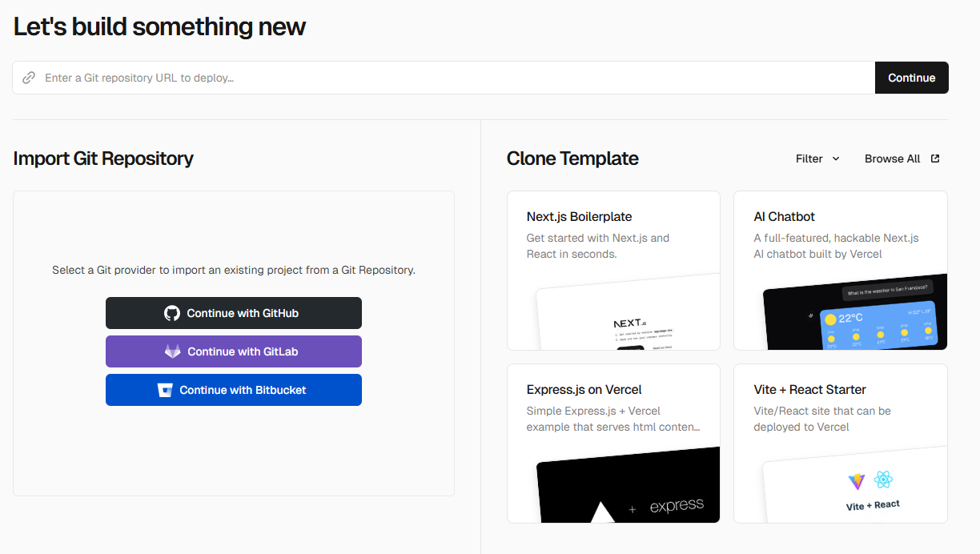Click the 'Simple Express.js + Vercel' description

[x=613, y=419]
